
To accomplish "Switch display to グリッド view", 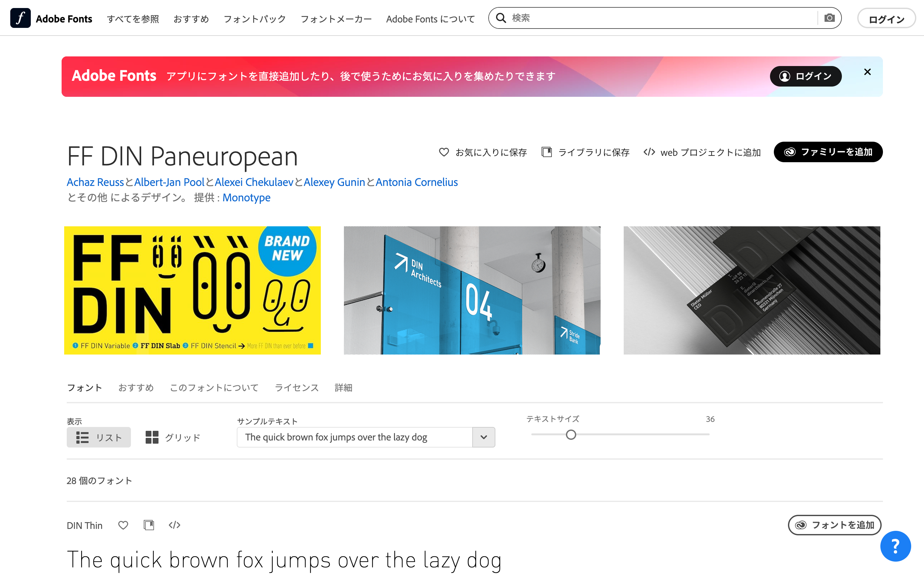I will (x=173, y=437).
